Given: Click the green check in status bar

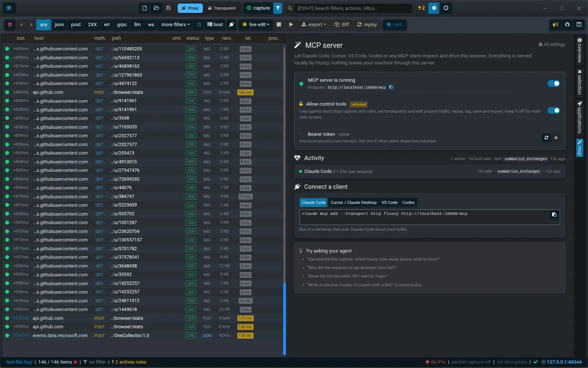Looking at the screenshot, I should (535, 362).
